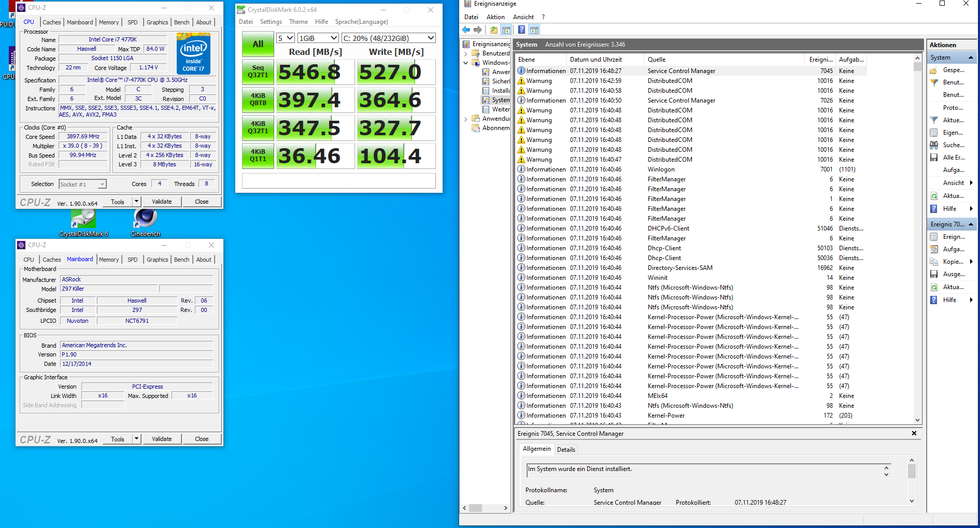Save all events via Alle Er... action

click(954, 158)
